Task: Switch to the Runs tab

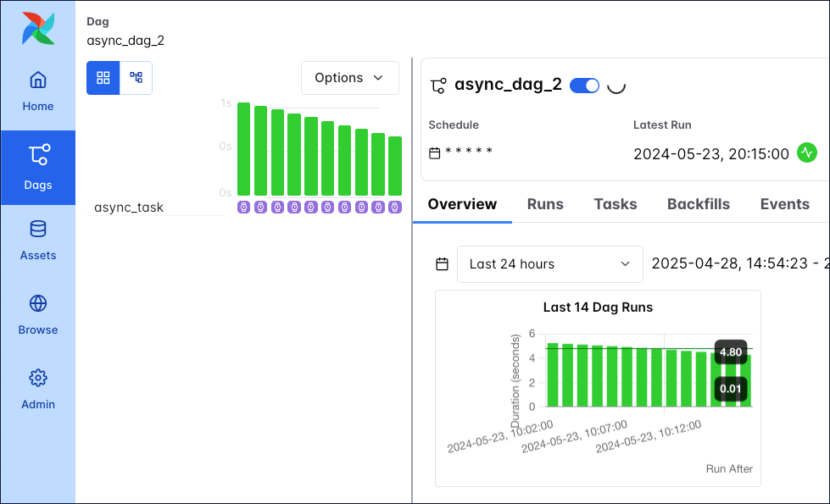Action: click(x=545, y=204)
